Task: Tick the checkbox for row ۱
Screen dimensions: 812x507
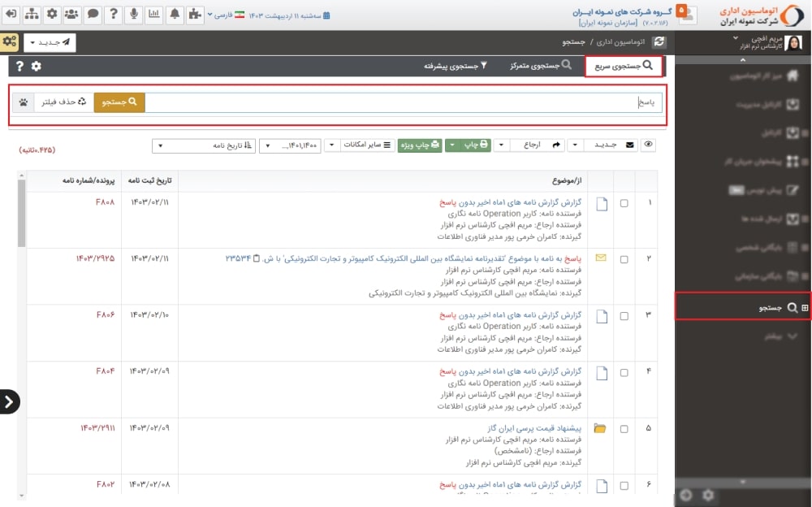Action: (624, 203)
